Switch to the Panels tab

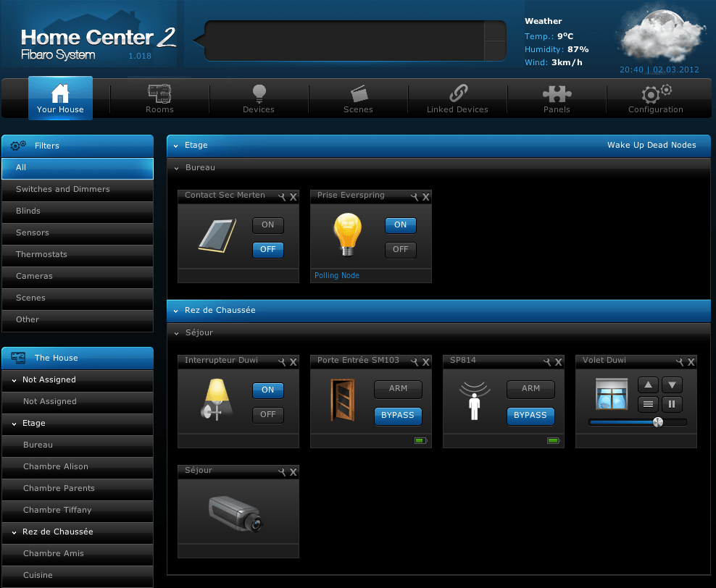(x=557, y=98)
